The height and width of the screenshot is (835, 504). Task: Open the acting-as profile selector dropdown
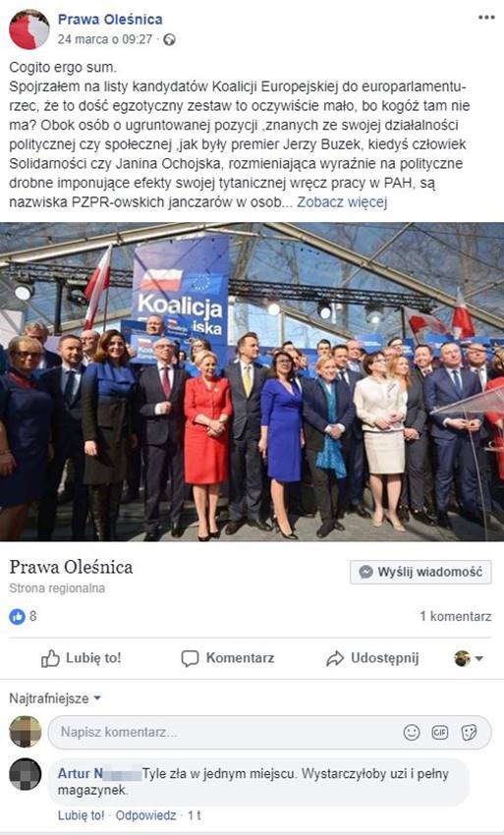click(469, 658)
